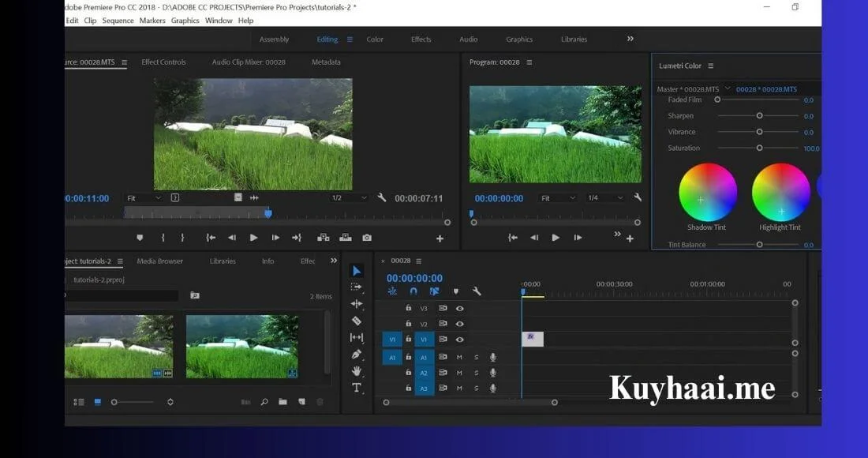Viewport: 868px width, 458px height.
Task: Toggle V2 track output eye
Action: pos(459,324)
